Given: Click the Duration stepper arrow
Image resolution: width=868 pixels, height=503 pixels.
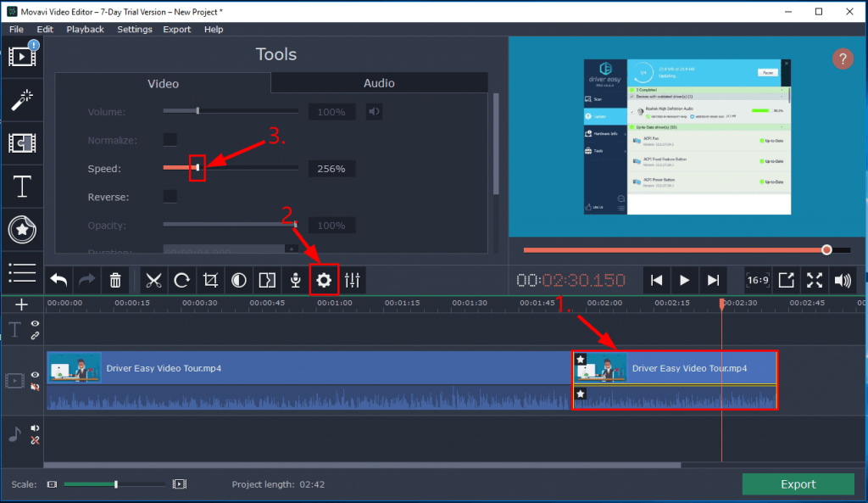Looking at the screenshot, I should (x=292, y=249).
